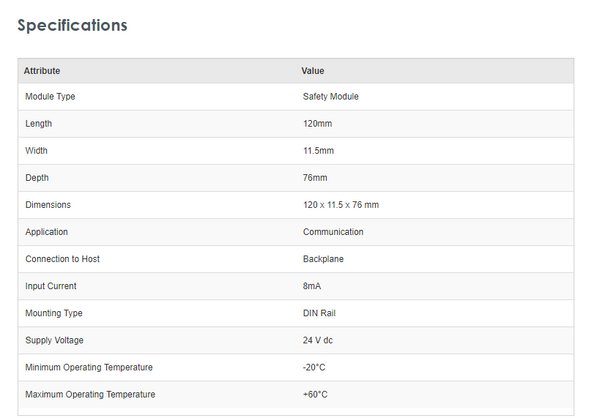Click the 11.5mm width value
Viewport: 600px width, 418px height.
click(318, 151)
